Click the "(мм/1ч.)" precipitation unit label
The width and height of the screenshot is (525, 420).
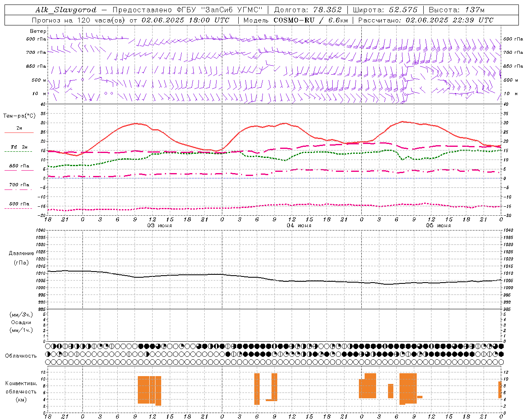(x=21, y=330)
